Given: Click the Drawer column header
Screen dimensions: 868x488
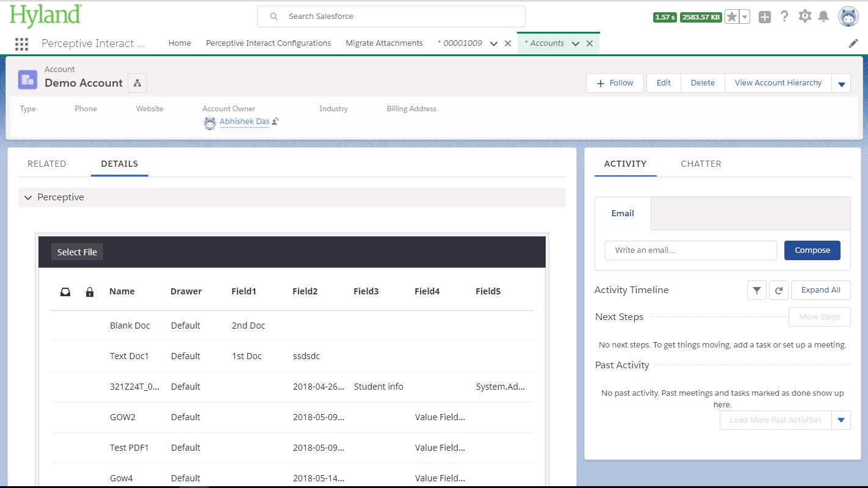Looking at the screenshot, I should (x=186, y=292).
